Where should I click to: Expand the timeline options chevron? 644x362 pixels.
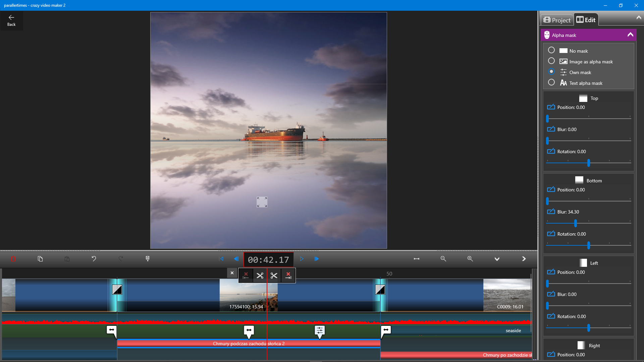[x=497, y=259]
